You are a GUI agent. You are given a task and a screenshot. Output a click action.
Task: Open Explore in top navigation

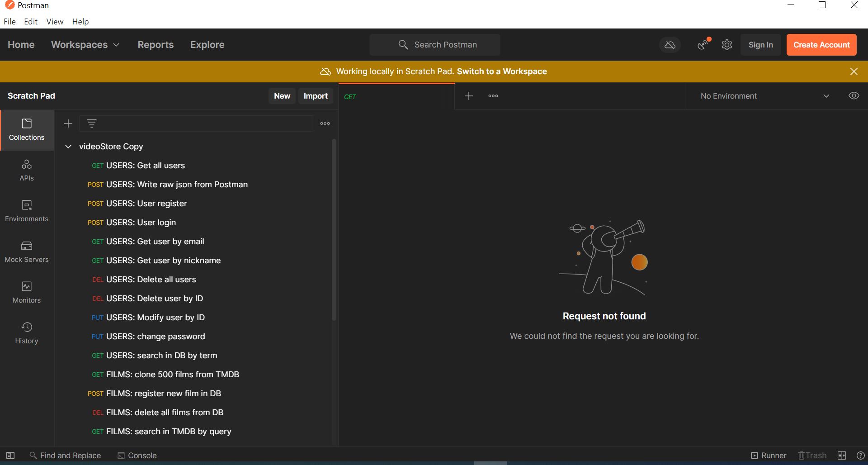point(207,45)
